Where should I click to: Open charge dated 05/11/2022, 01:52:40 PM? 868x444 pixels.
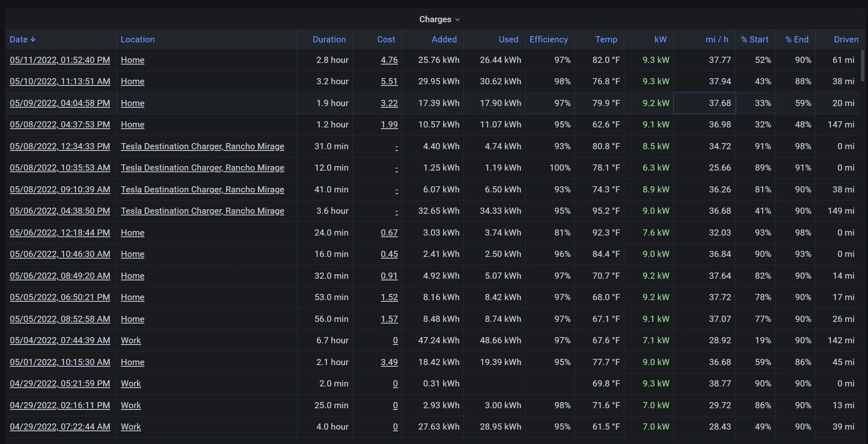point(60,60)
